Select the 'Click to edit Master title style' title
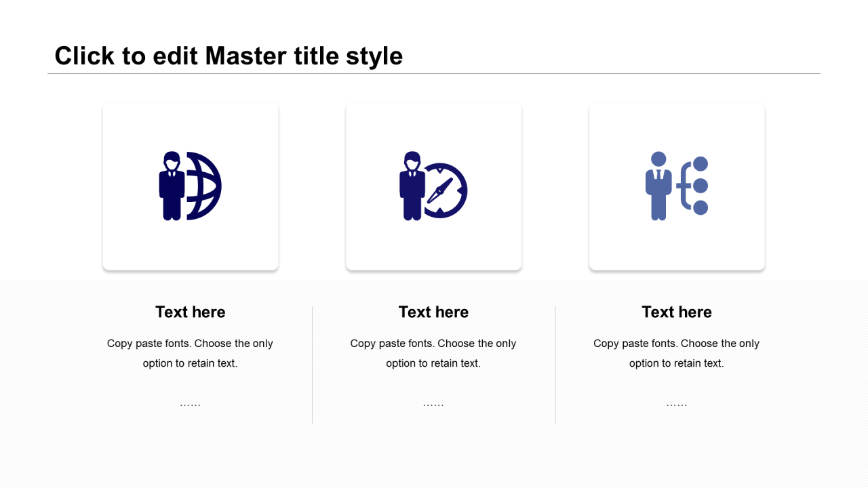868x488 pixels. pos(229,56)
